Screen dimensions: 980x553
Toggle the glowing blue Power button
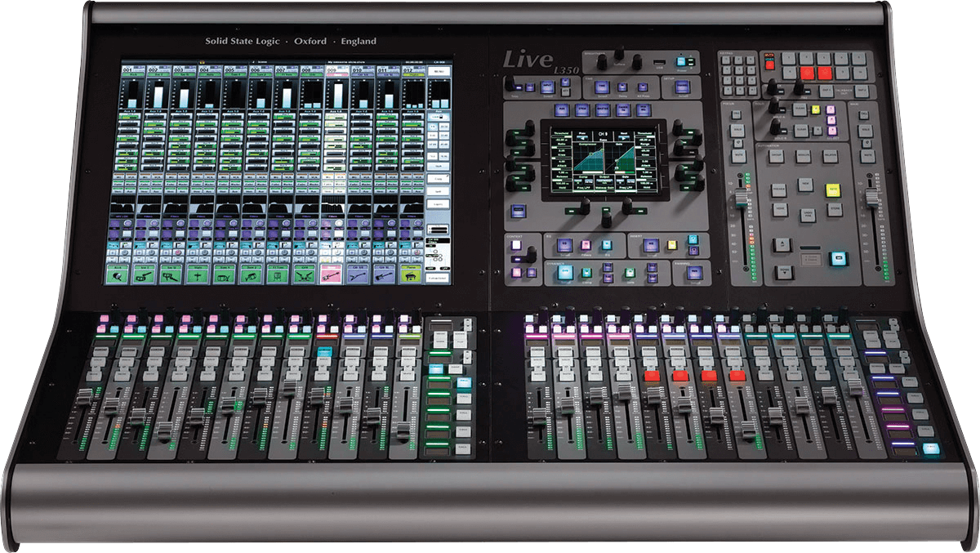680,61
